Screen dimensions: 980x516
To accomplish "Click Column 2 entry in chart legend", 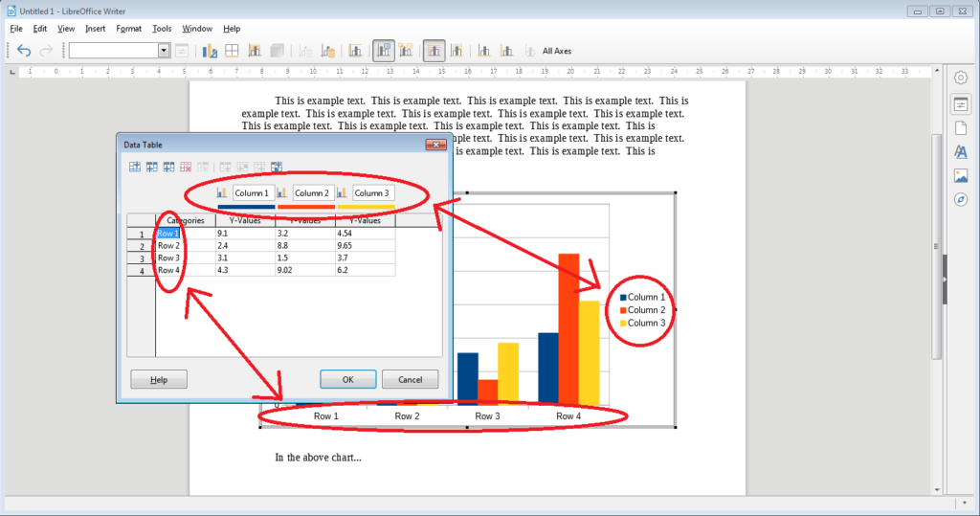I will (642, 310).
